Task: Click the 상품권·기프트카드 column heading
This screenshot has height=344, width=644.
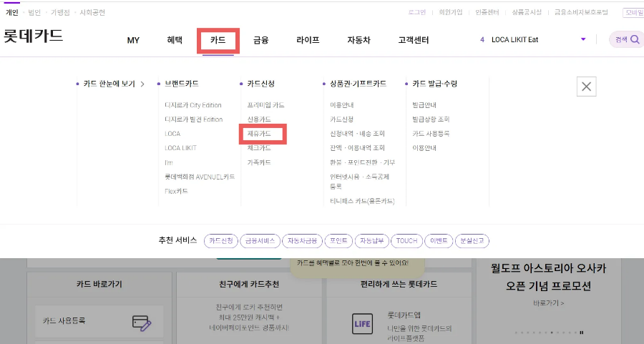Action: point(358,84)
